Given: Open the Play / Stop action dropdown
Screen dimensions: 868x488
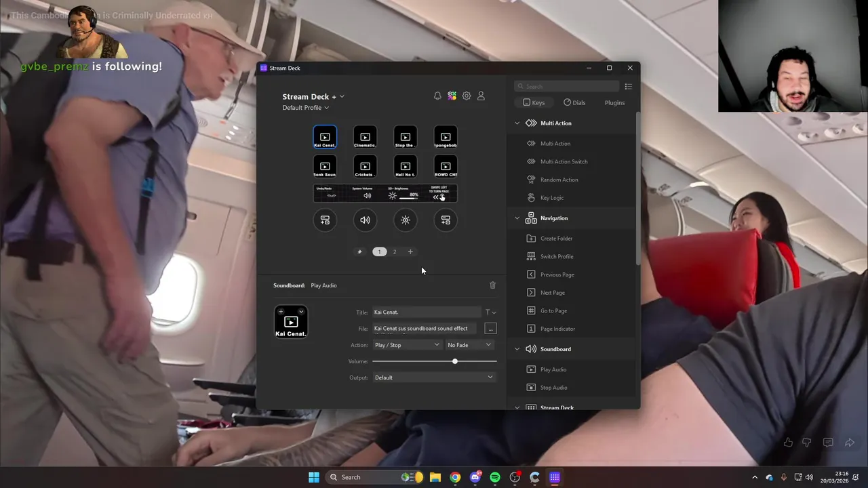Looking at the screenshot, I should pyautogui.click(x=407, y=345).
